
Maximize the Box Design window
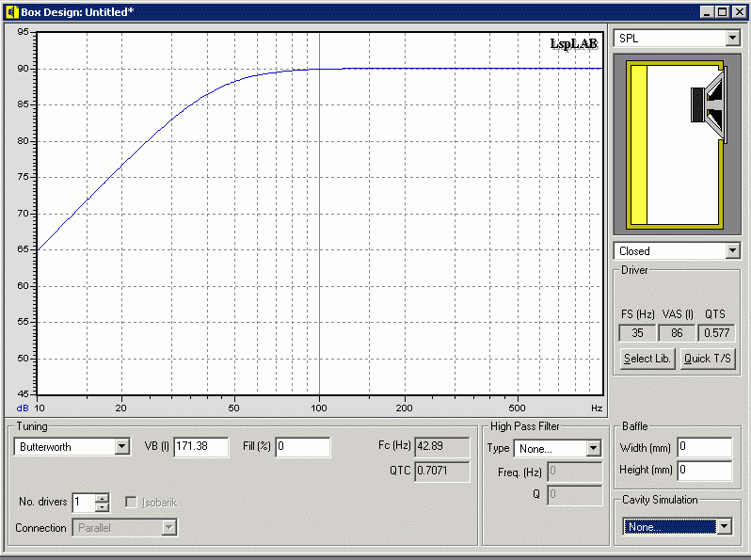point(722,11)
